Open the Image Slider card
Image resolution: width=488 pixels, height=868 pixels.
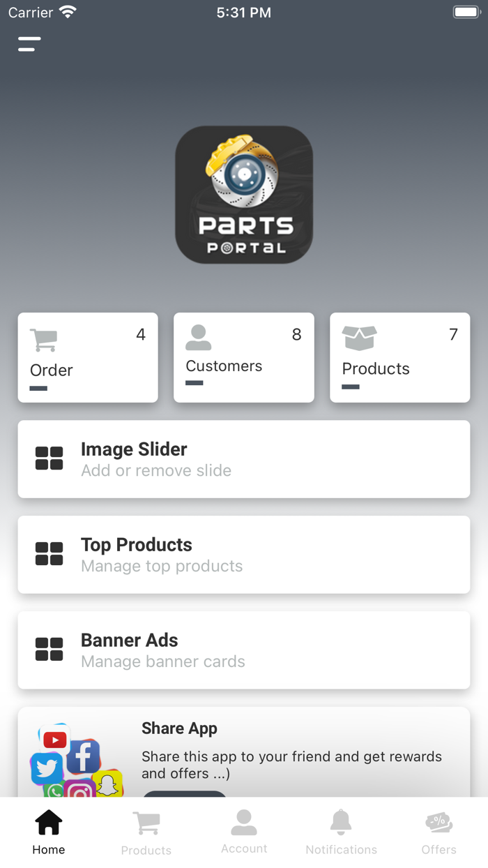pos(243,458)
